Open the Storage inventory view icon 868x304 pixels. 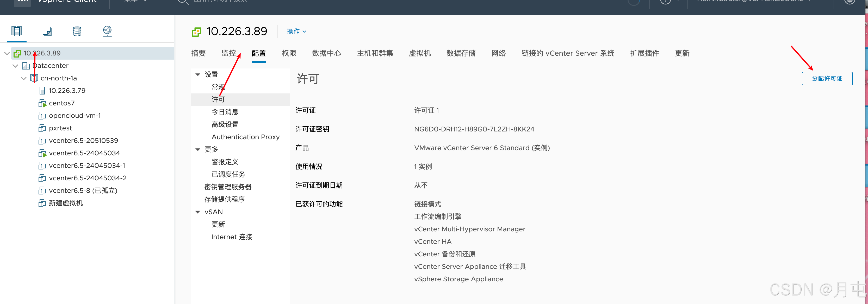pyautogui.click(x=77, y=31)
